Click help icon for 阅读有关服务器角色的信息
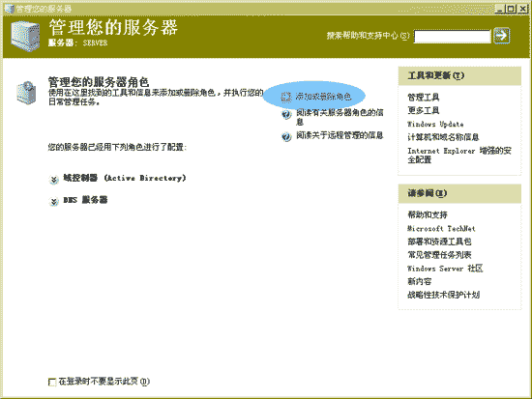This screenshot has width=532, height=399. pyautogui.click(x=286, y=114)
